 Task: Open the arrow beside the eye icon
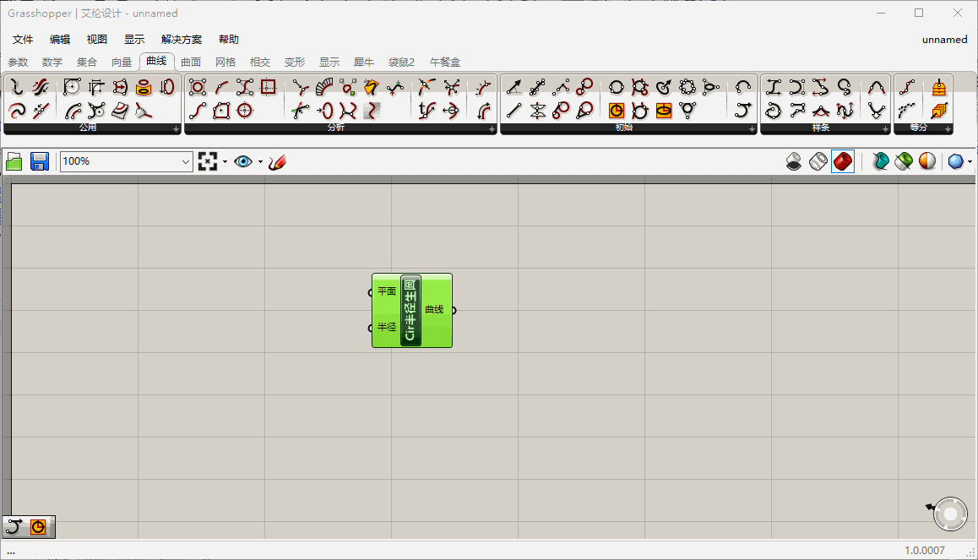coord(261,161)
